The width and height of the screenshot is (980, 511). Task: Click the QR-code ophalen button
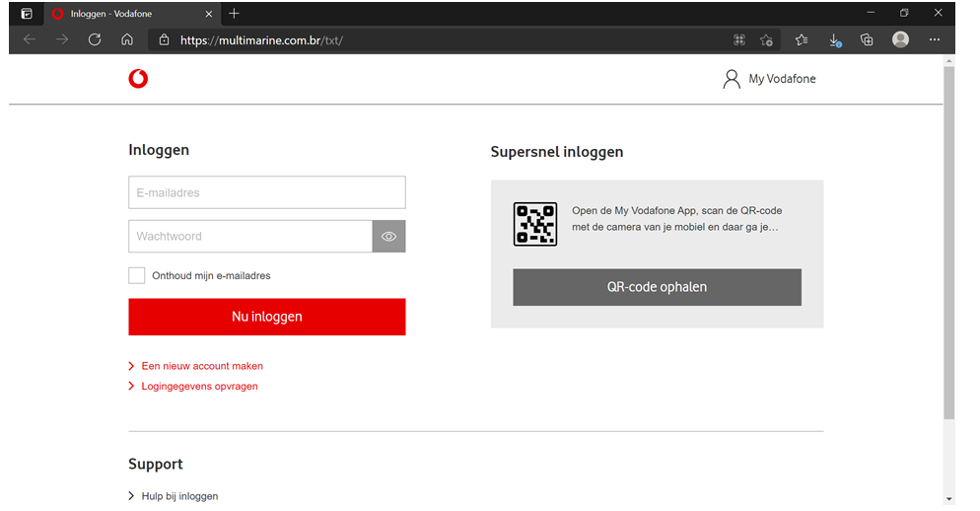657,287
